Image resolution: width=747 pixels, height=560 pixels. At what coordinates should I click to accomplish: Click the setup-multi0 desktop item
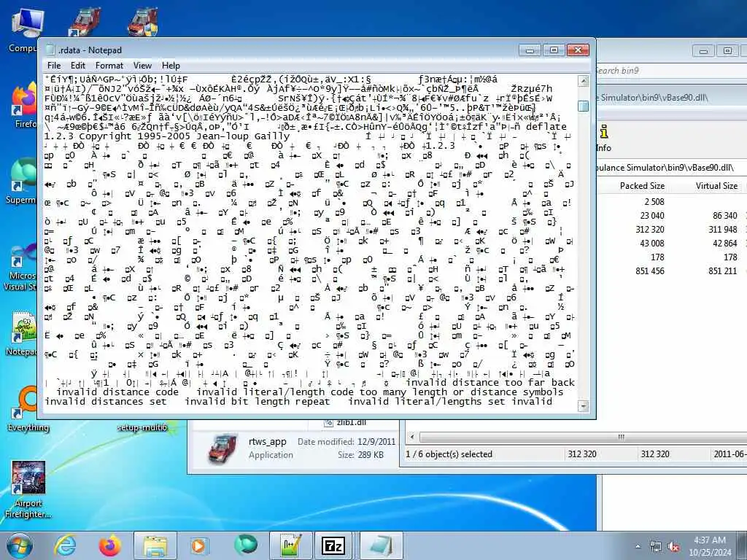tap(142, 427)
